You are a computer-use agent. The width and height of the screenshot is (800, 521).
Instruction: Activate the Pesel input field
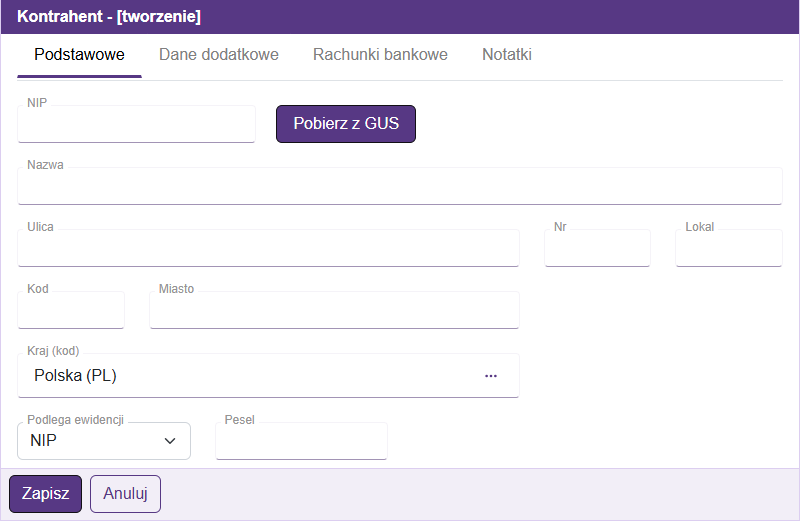(301, 442)
